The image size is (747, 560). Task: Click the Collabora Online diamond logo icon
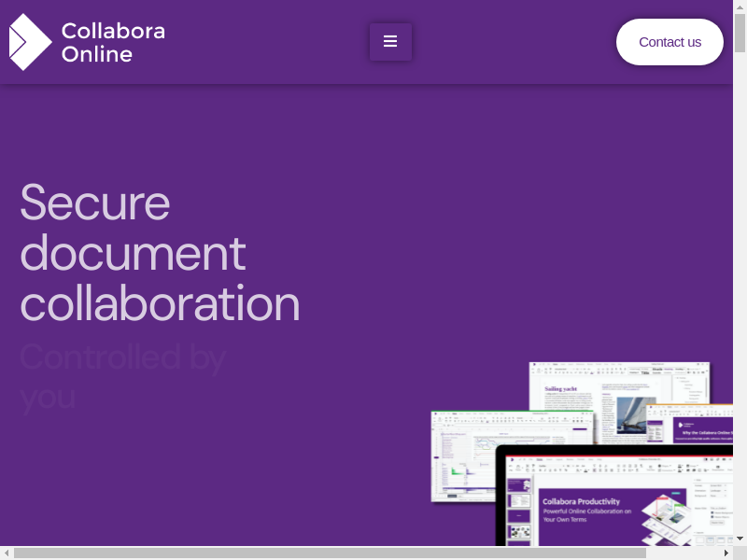(x=29, y=42)
